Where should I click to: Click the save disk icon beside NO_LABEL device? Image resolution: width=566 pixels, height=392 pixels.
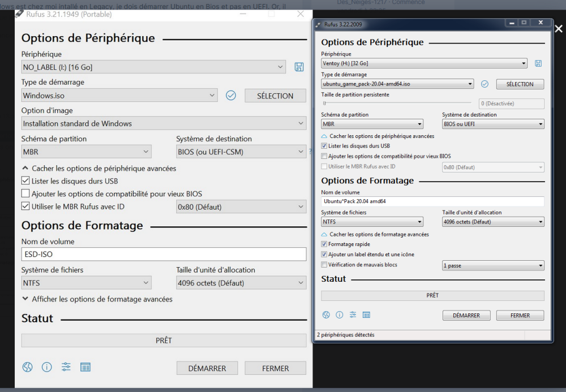coord(299,67)
